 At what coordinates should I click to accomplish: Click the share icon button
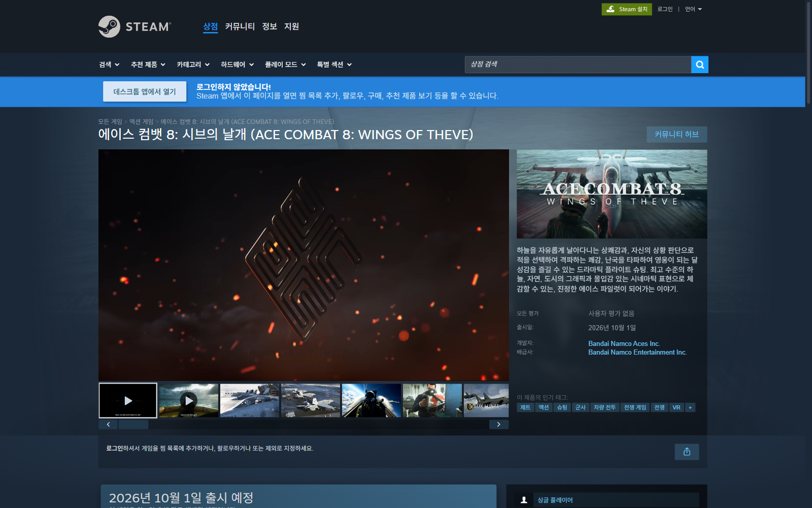pyautogui.click(x=687, y=452)
